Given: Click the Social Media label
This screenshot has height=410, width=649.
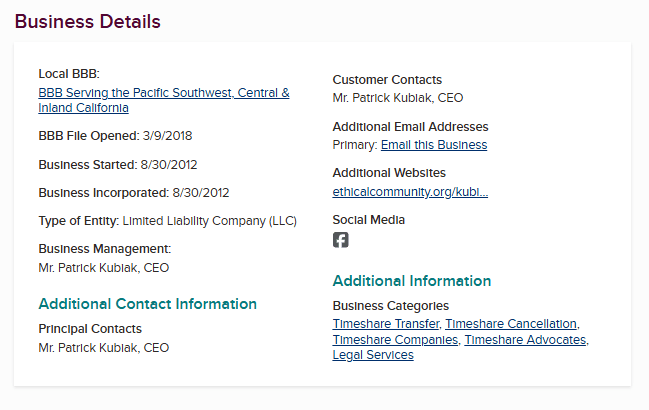Looking at the screenshot, I should [x=369, y=220].
